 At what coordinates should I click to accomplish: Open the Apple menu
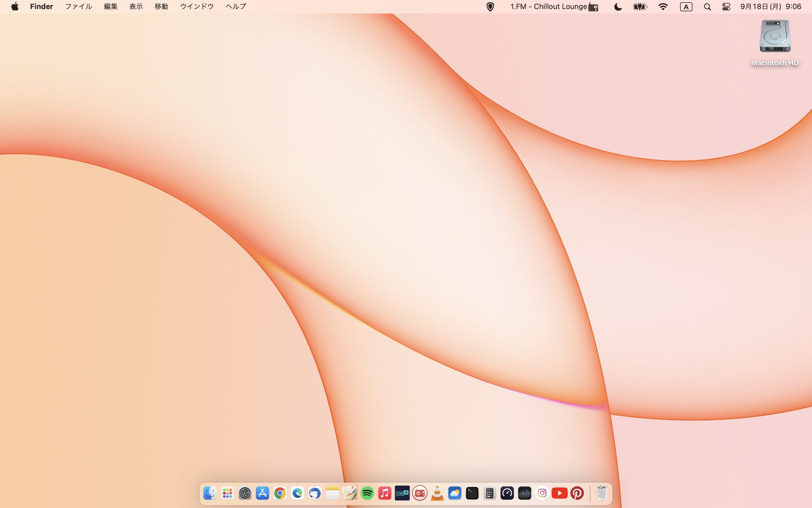(x=15, y=6)
